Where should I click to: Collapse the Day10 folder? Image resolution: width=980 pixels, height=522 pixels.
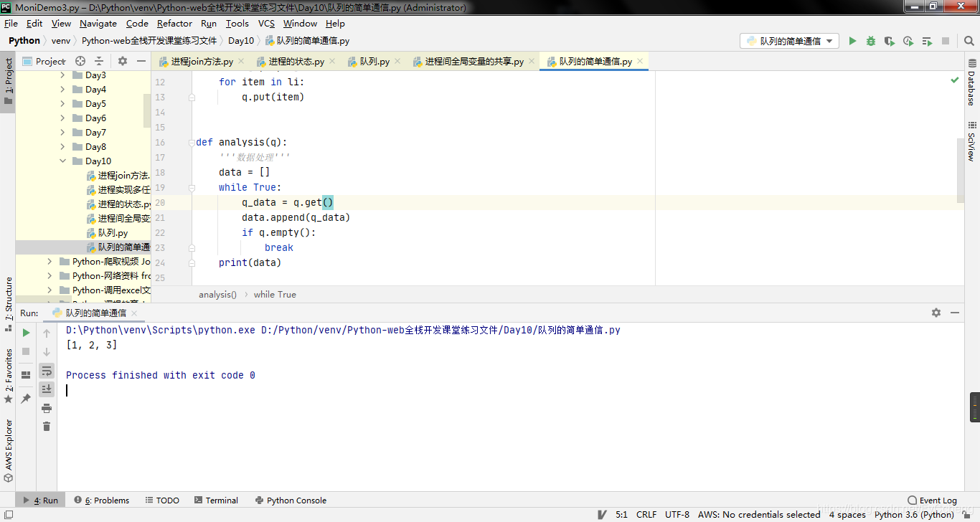click(62, 161)
